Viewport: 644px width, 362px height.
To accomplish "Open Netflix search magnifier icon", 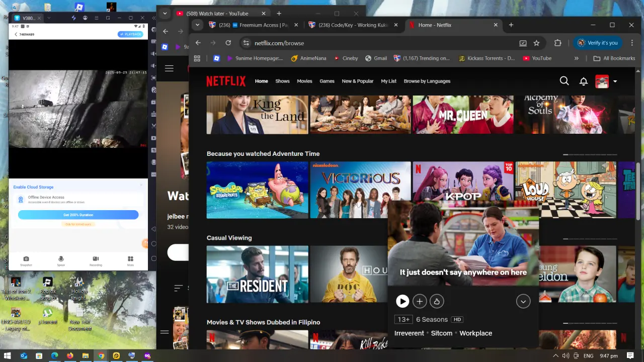I will click(x=564, y=81).
